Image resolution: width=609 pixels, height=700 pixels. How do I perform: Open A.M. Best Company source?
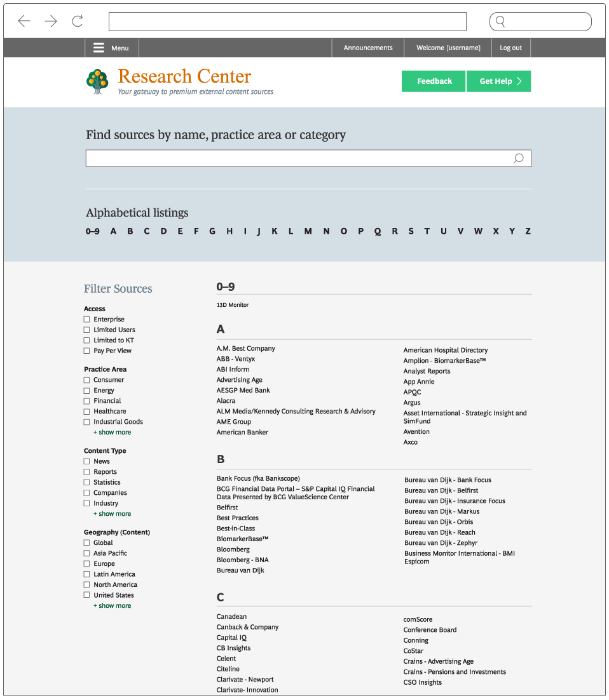[246, 348]
